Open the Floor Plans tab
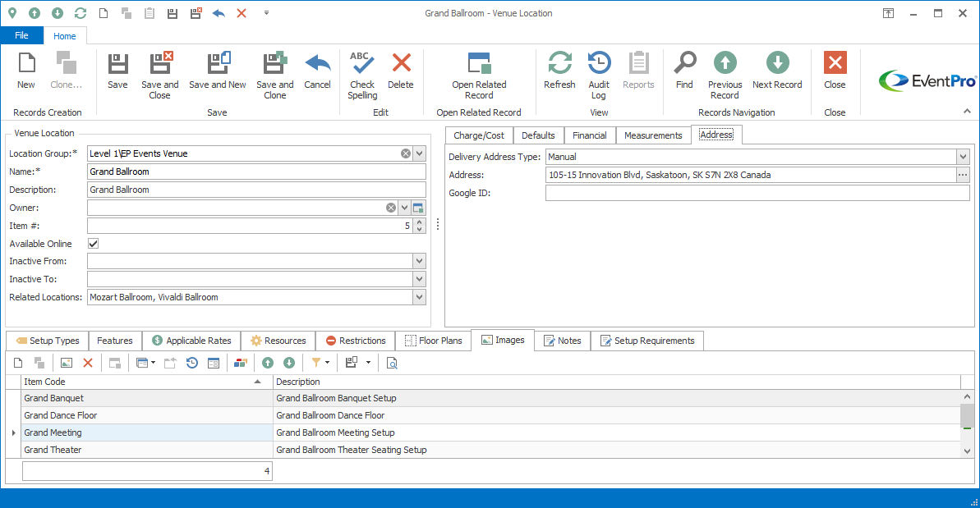This screenshot has width=980, height=508. 433,341
